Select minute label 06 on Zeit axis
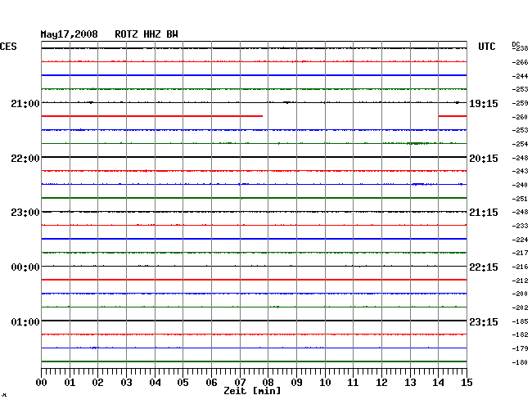The height and width of the screenshot is (404, 532). [211, 383]
